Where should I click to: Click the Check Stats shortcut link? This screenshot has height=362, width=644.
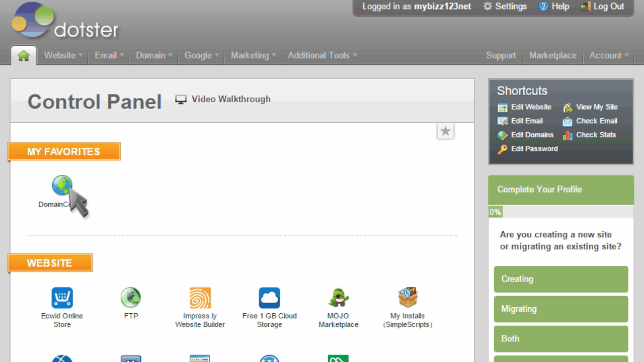(x=596, y=135)
